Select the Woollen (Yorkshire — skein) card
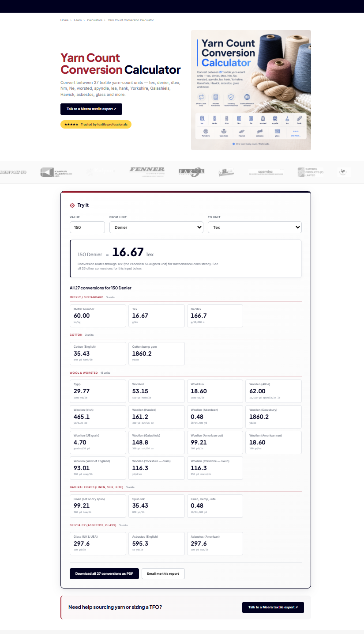This screenshot has height=634, width=364. point(215,468)
